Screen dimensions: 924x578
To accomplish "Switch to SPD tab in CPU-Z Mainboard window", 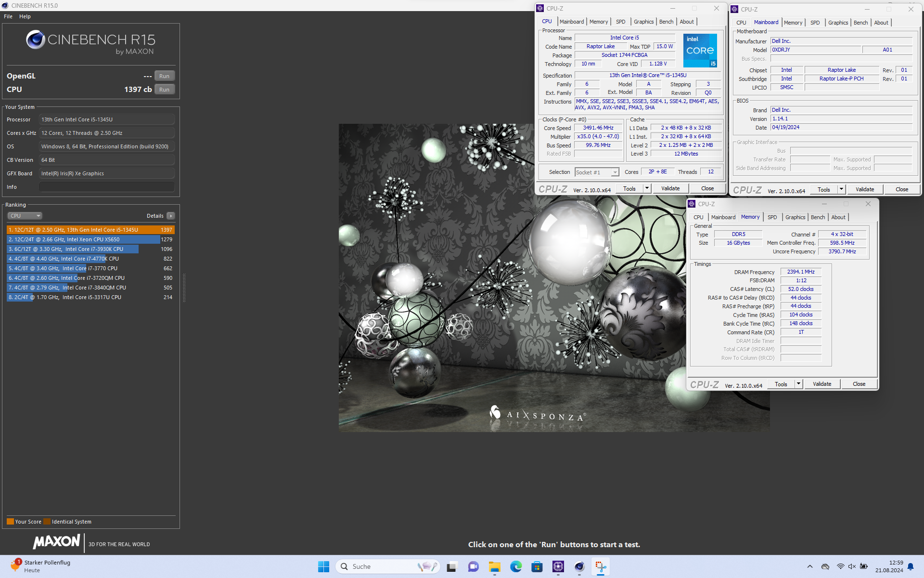I will [x=815, y=23].
